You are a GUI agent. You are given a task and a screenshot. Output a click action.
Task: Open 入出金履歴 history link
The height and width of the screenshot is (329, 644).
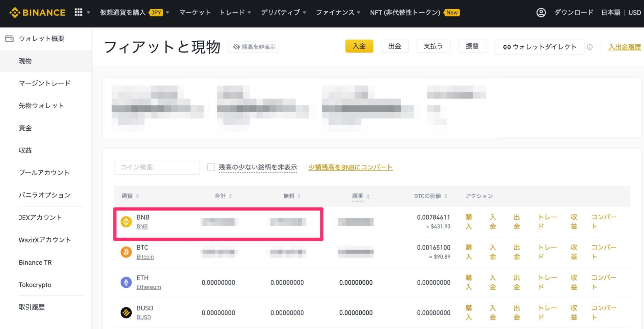625,47
